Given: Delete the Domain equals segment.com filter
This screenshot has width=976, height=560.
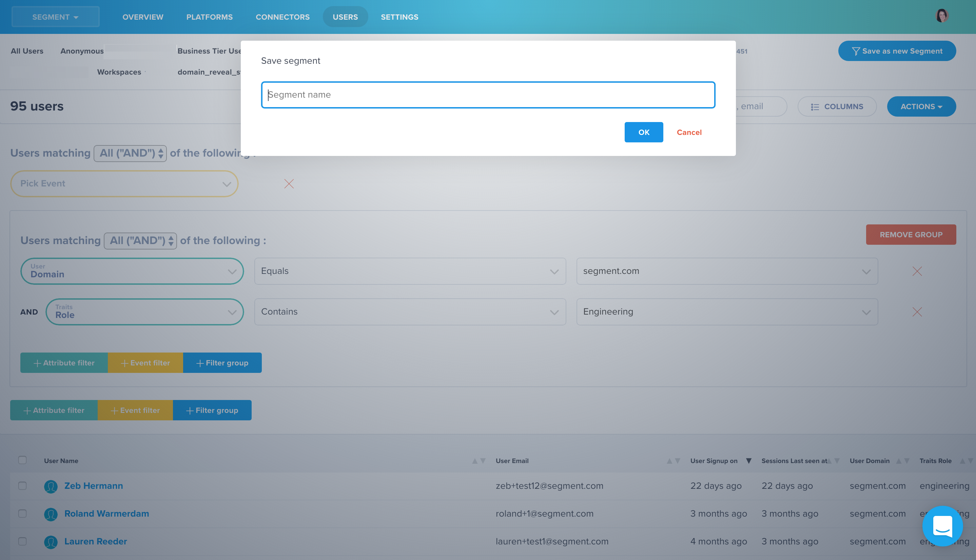Looking at the screenshot, I should (917, 271).
